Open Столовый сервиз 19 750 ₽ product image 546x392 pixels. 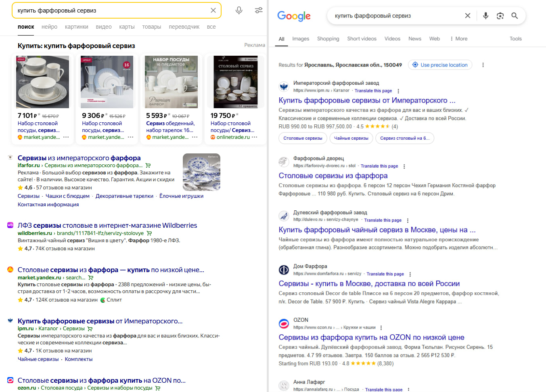coord(236,82)
